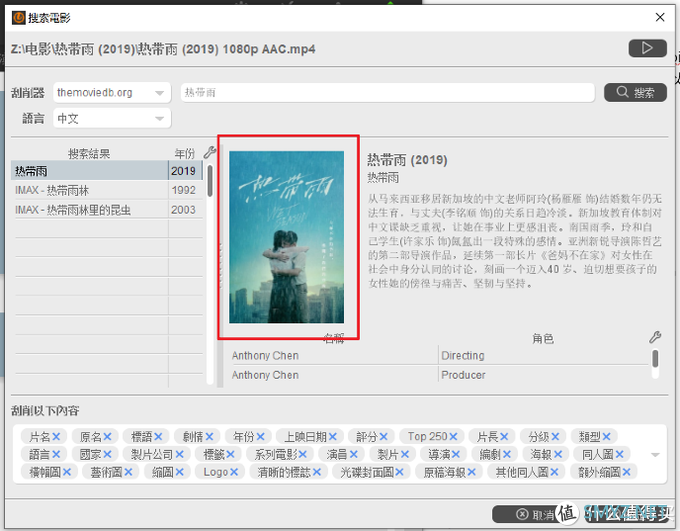Remove the 原稿海報 tag with its X
Image resolution: width=680 pixels, height=531 pixels.
click(x=472, y=472)
